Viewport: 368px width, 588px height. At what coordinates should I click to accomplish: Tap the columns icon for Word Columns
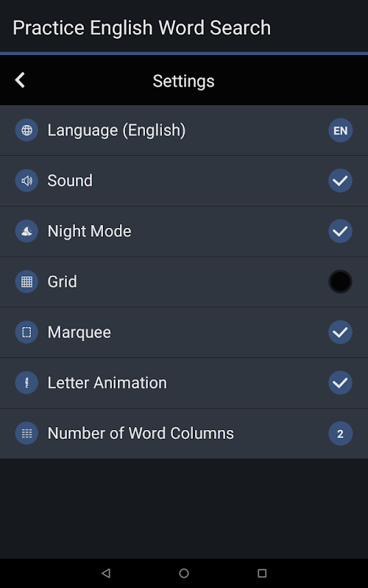26,434
